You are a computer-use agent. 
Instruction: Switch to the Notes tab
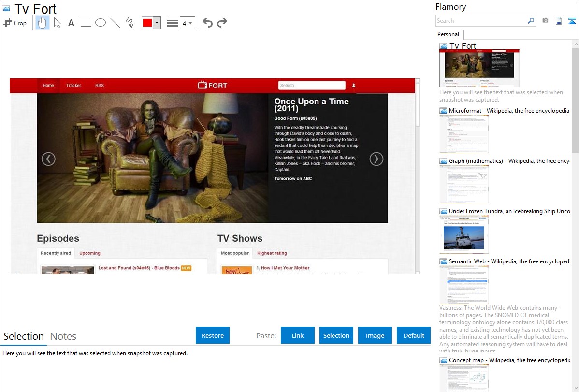tap(63, 336)
